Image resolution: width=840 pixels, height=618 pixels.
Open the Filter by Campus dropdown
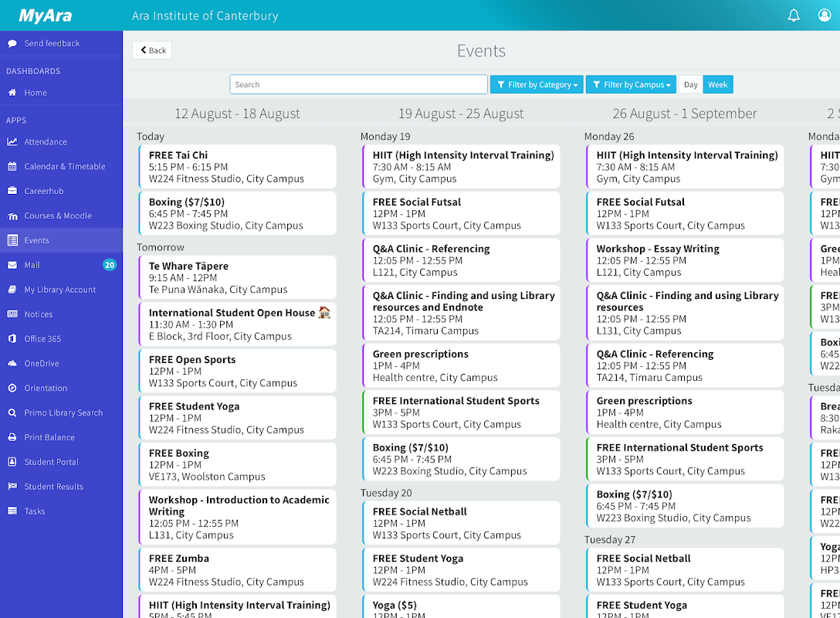coord(631,85)
